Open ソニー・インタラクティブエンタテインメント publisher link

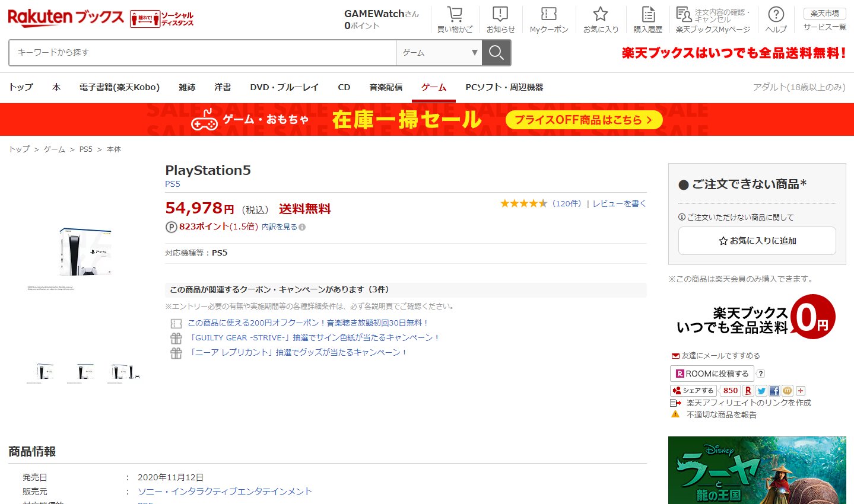click(225, 492)
